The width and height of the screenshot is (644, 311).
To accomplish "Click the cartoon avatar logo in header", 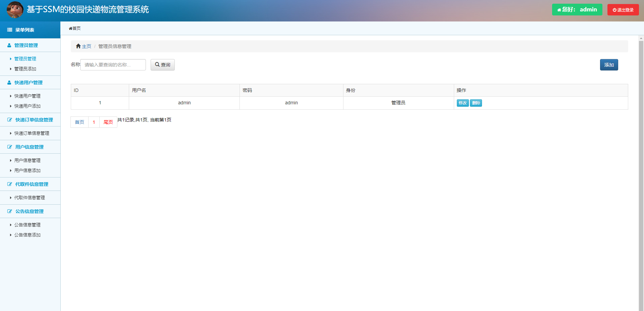I will click(15, 10).
